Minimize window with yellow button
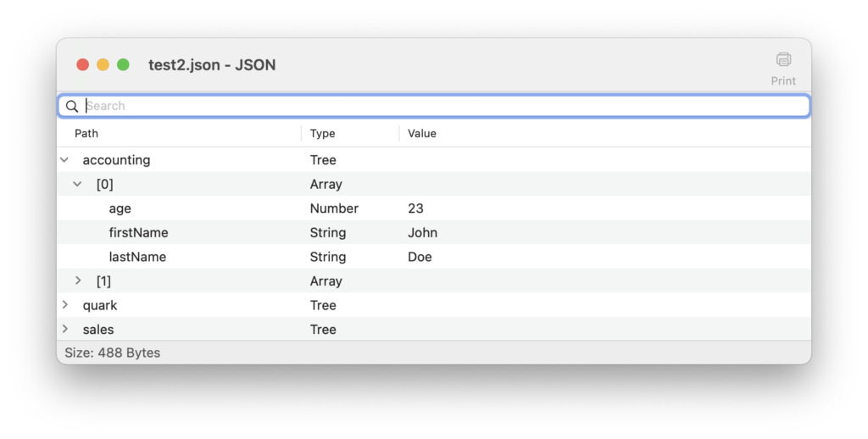 103,64
